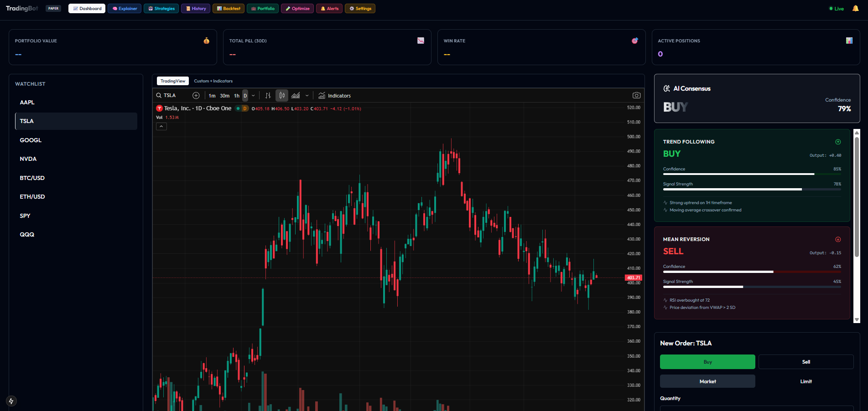
Task: Select NVDA from the watchlist
Action: (x=28, y=159)
